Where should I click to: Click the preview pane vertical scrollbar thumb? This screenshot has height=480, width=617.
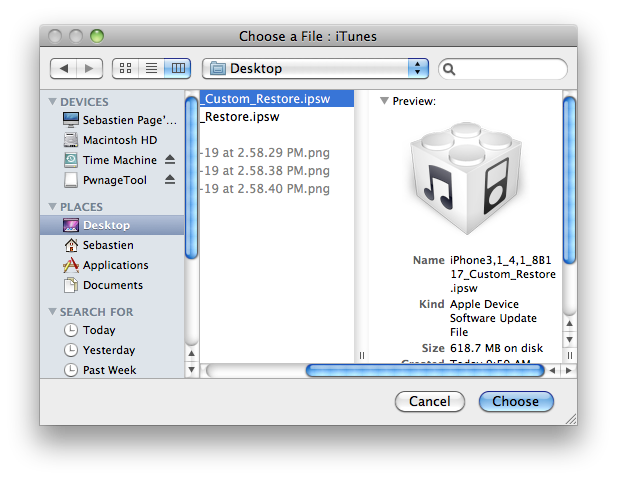tap(569, 180)
